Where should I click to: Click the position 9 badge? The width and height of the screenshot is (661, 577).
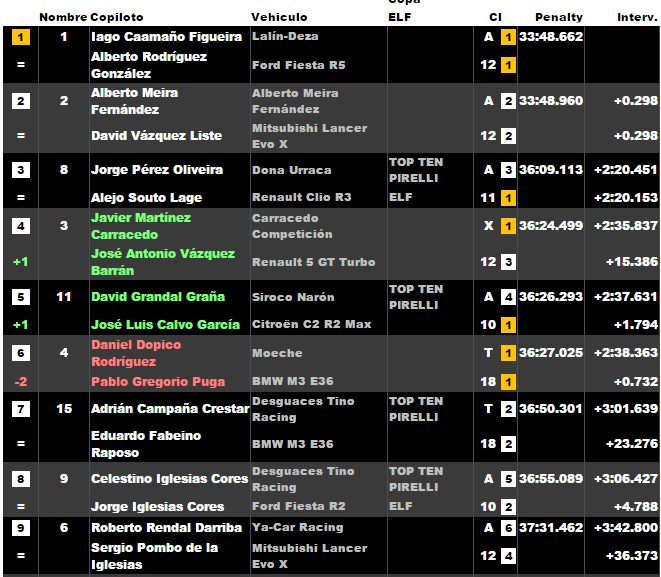pyautogui.click(x=21, y=528)
